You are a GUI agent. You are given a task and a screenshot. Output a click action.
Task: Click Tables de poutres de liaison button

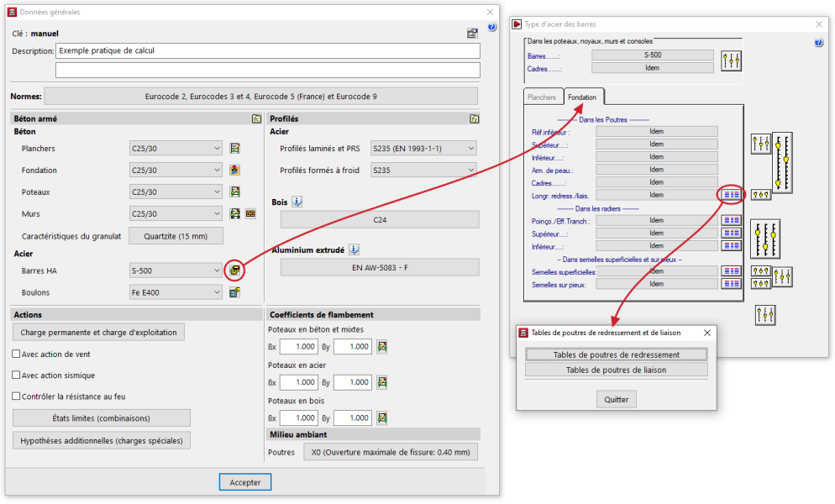(x=616, y=370)
